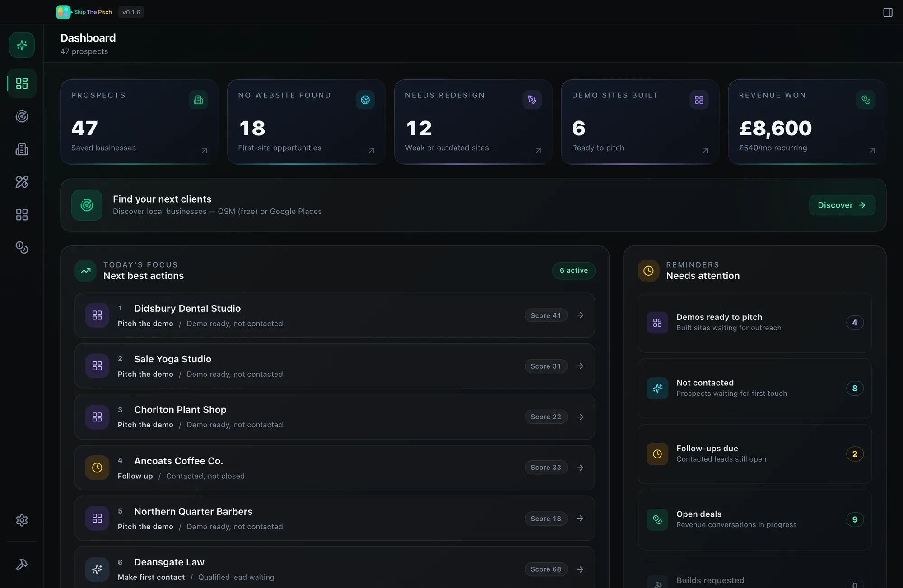Open Needs Redesign card arrow
Image resolution: width=903 pixels, height=588 pixels.
click(538, 150)
